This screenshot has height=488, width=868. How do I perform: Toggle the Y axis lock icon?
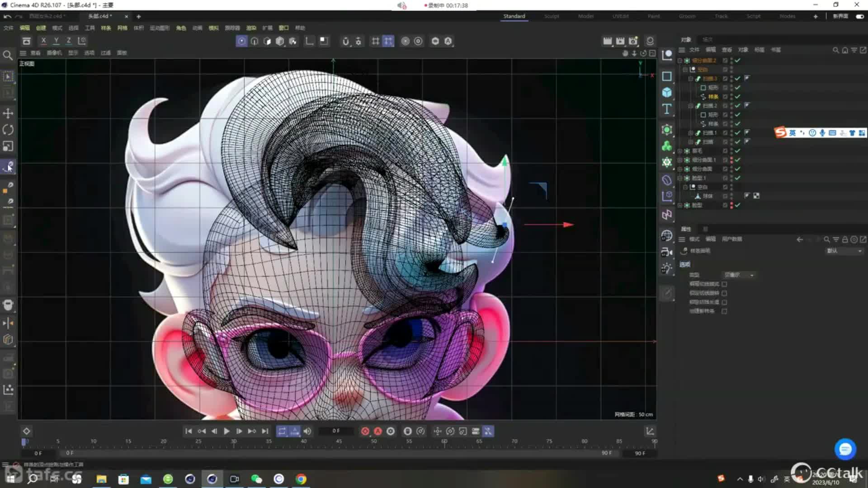[x=56, y=41]
